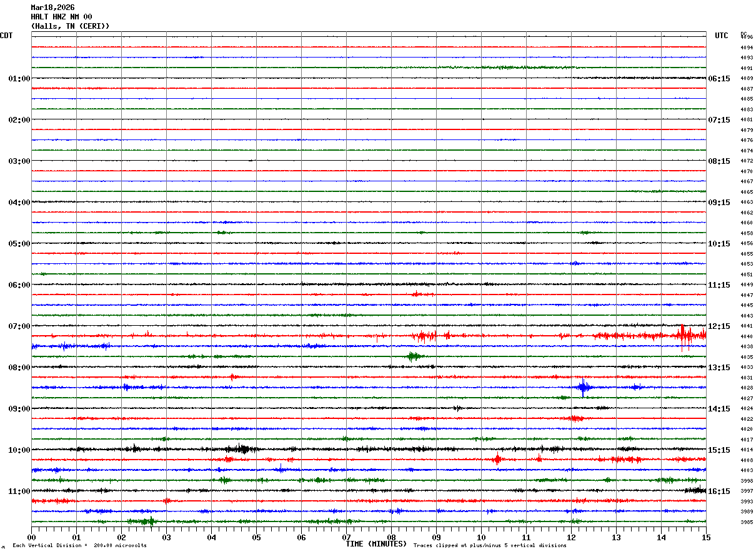Click the 15 minute tick on bottom axis

706,537
